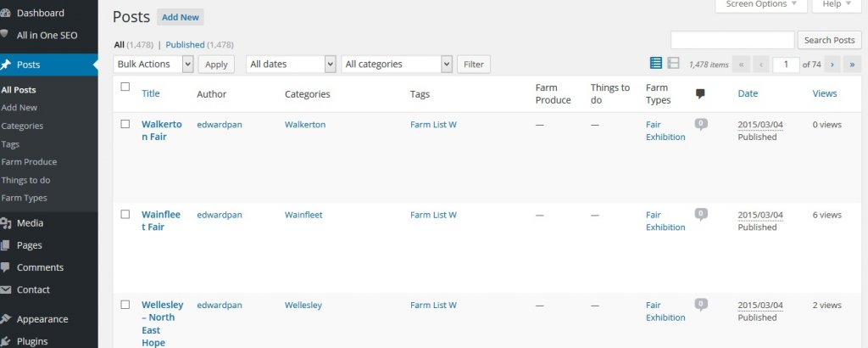
Task: Switch to excerpt view icon
Action: click(673, 63)
